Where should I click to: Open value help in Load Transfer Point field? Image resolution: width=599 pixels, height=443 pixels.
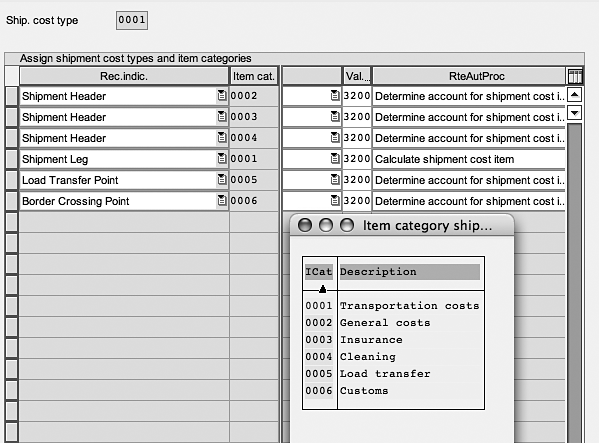pyautogui.click(x=222, y=179)
